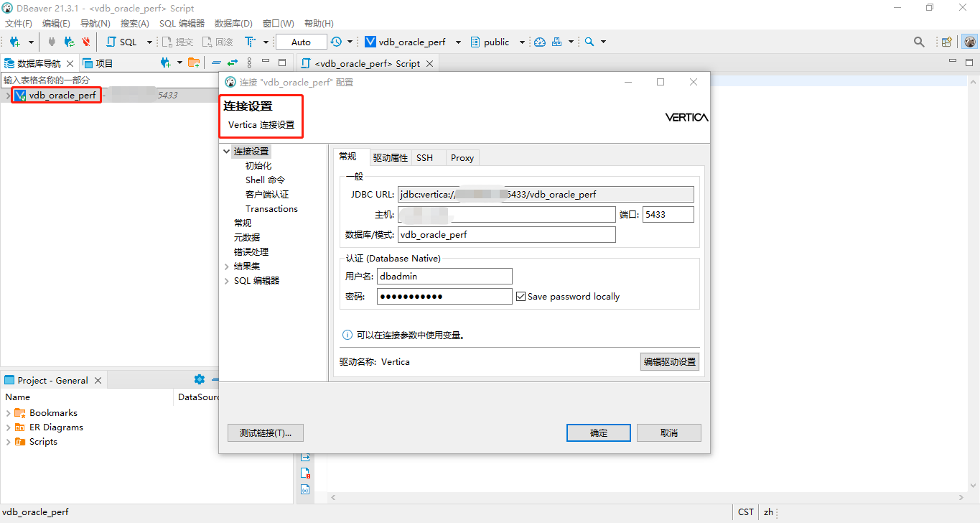980x523 pixels.
Task: Expand the vdb_oracle_perf connection tree node
Action: tap(7, 95)
